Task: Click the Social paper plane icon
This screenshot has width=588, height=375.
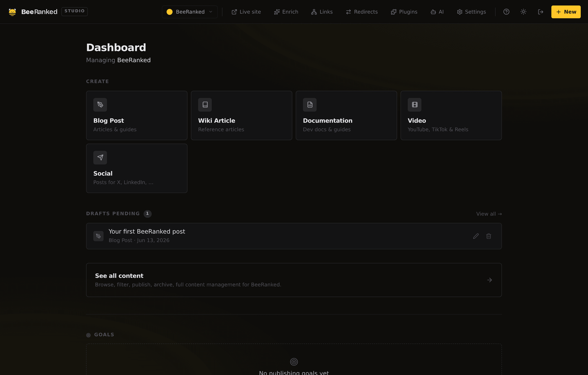Action: tap(100, 158)
